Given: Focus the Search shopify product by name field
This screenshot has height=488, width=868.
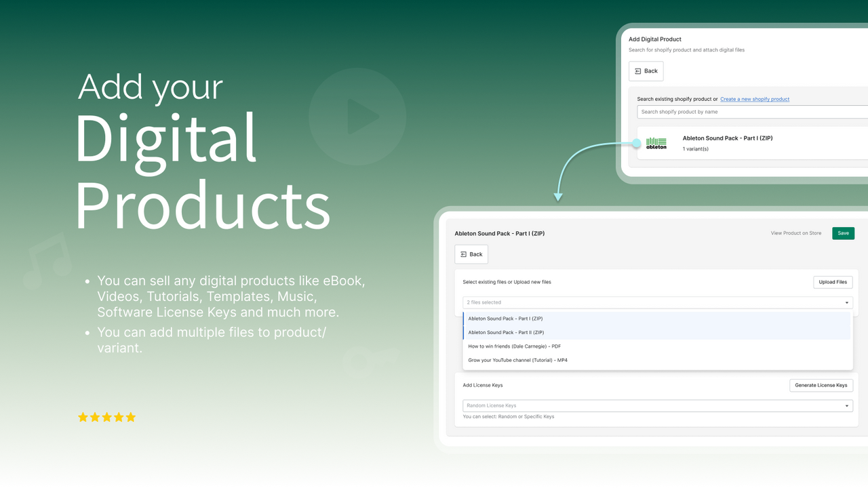Looking at the screenshot, I should click(x=753, y=112).
